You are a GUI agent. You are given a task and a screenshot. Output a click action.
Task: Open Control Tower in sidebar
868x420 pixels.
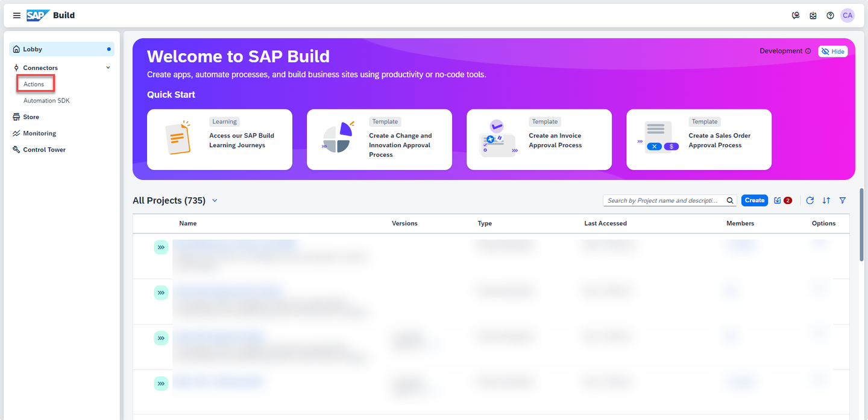pyautogui.click(x=44, y=150)
